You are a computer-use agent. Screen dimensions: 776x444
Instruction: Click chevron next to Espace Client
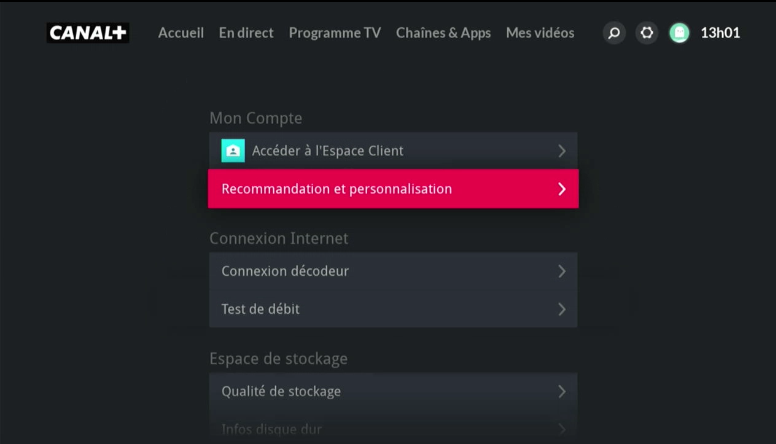pyautogui.click(x=562, y=150)
